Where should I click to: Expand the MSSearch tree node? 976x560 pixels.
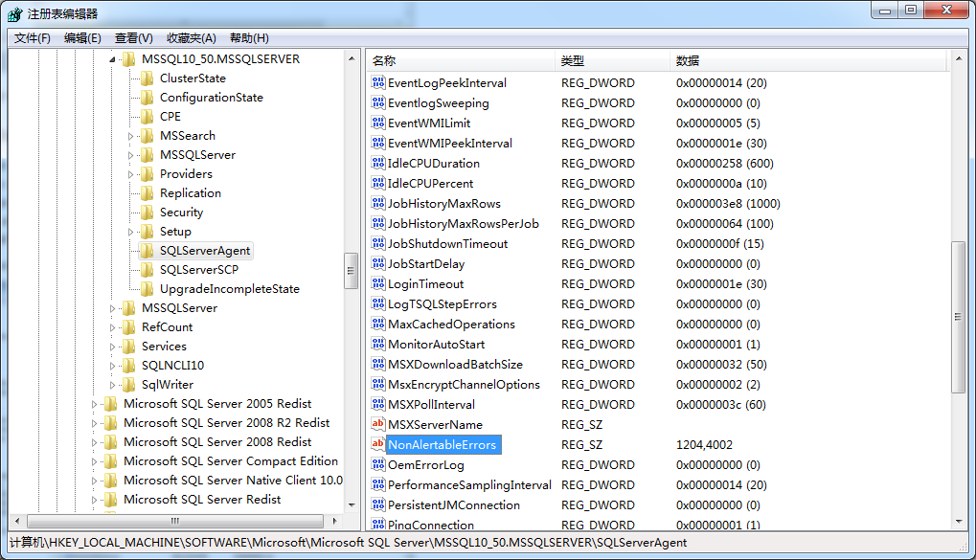[131, 136]
